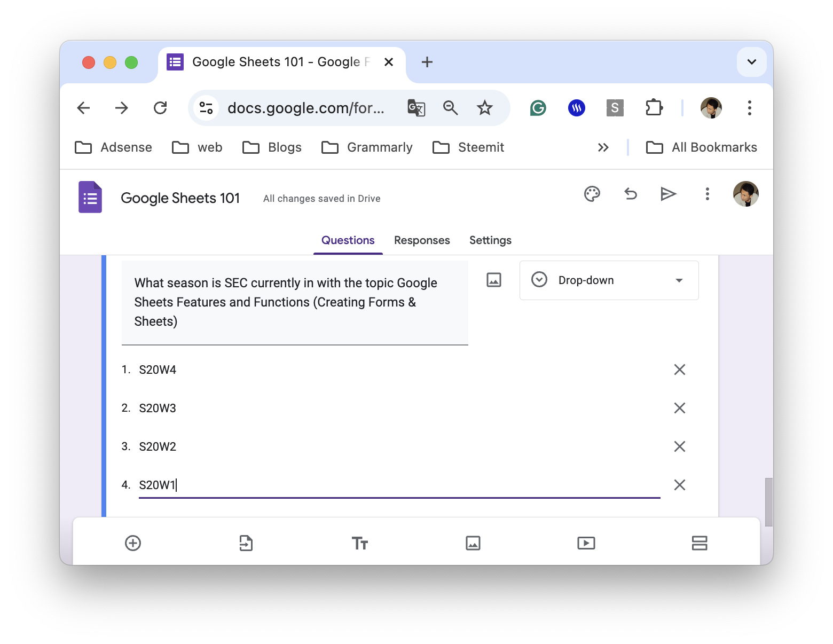Add a title and description block
The image size is (833, 644).
[x=360, y=543]
